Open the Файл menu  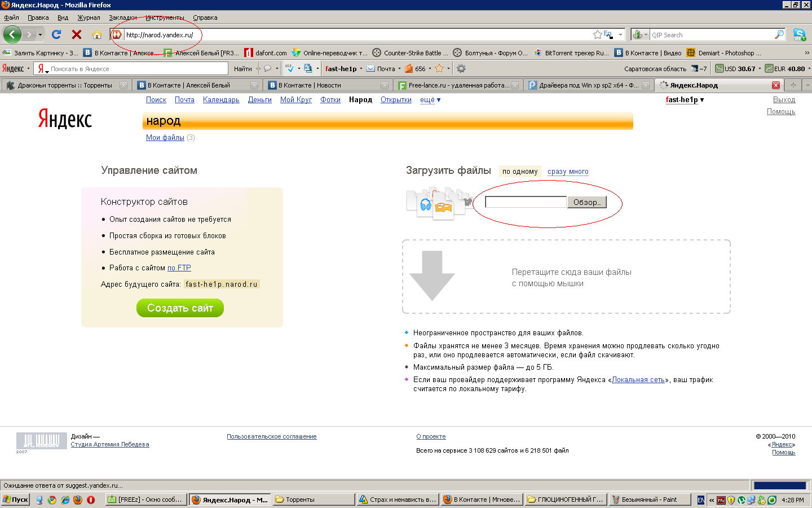click(x=11, y=17)
